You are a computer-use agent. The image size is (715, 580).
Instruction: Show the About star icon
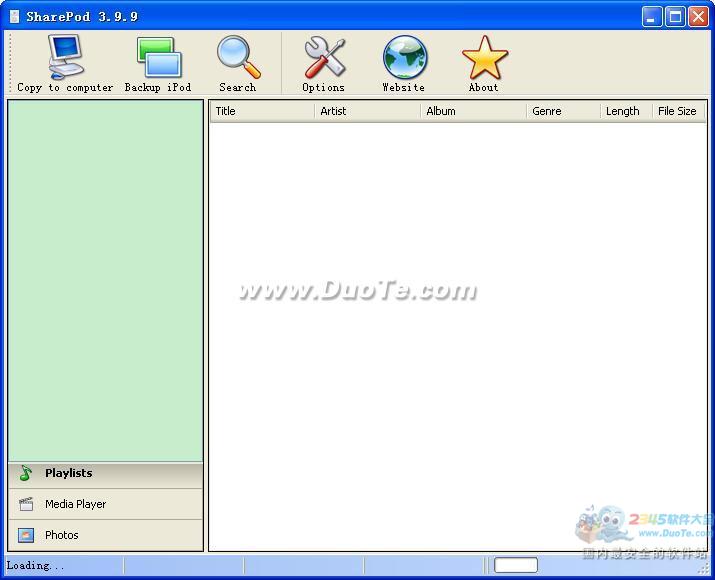[484, 57]
